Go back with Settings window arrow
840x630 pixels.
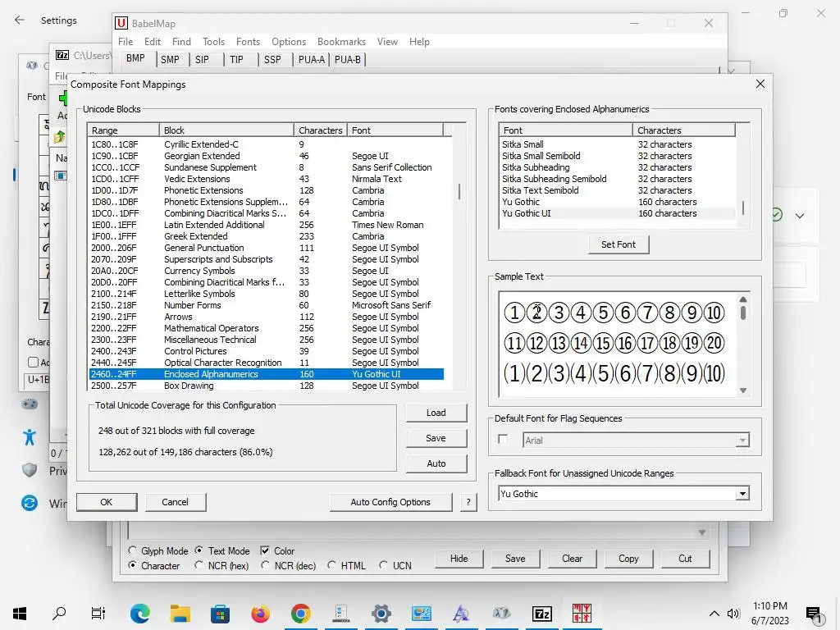[20, 20]
